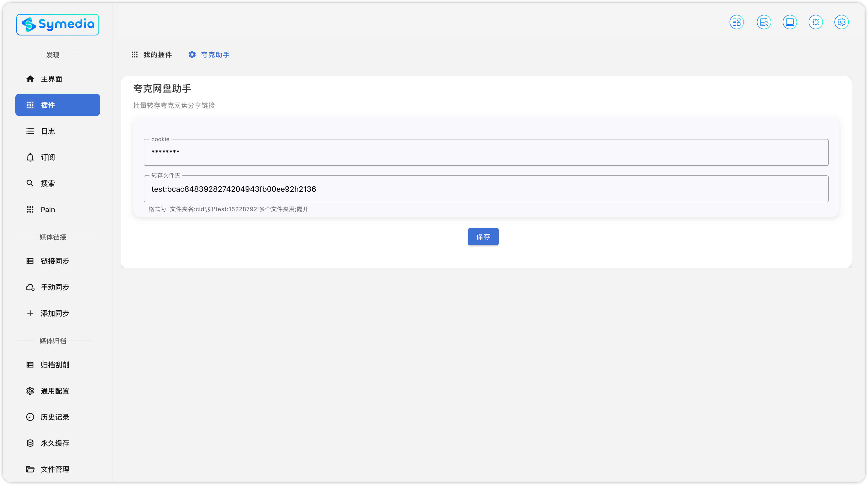Click the 转存文件夹 input field
The width and height of the screenshot is (868, 485).
coord(485,189)
